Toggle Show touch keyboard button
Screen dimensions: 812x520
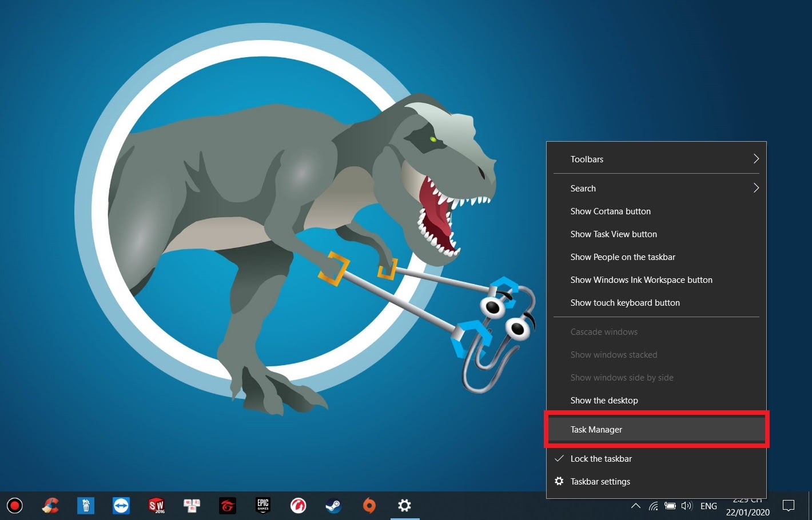(x=656, y=303)
